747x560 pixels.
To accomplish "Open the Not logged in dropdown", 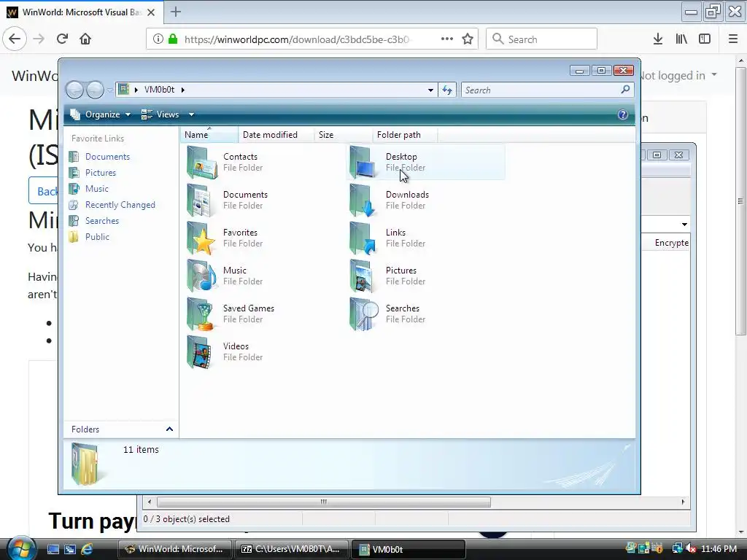I will pos(678,75).
